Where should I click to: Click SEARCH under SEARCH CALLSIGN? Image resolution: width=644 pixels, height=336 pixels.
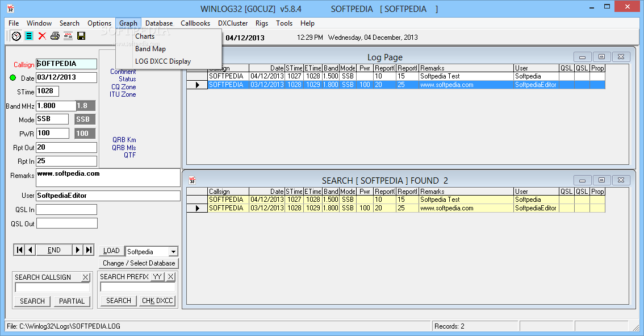[32, 301]
